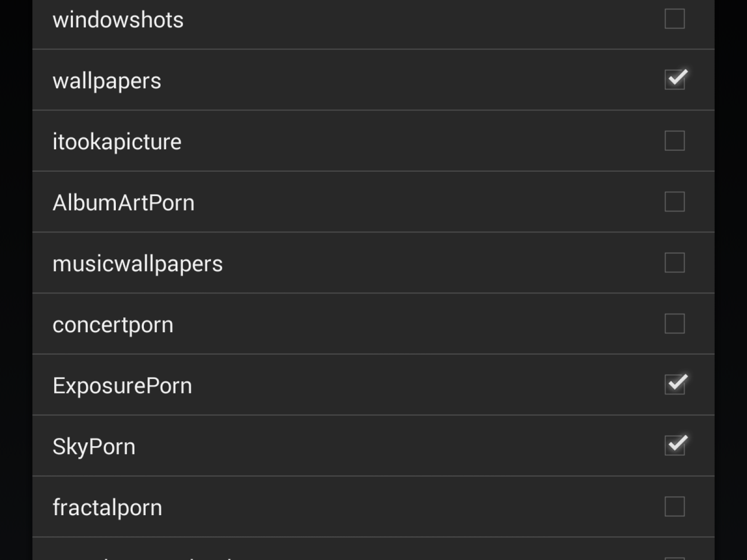Click the itookapicture entry name

click(x=117, y=142)
